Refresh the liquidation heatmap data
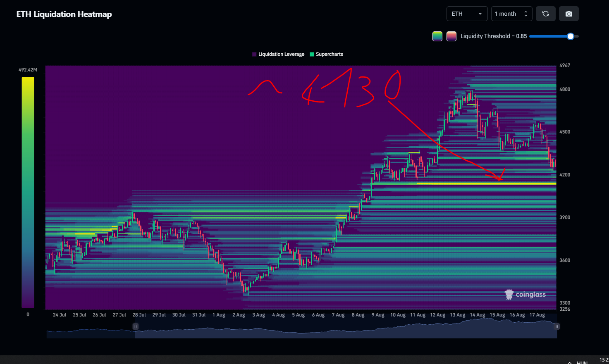 [546, 14]
